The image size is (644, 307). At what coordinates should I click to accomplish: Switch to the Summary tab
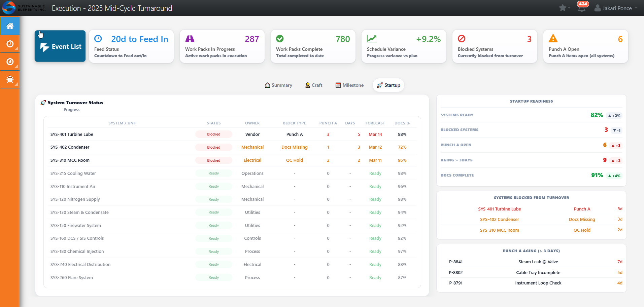(x=278, y=85)
